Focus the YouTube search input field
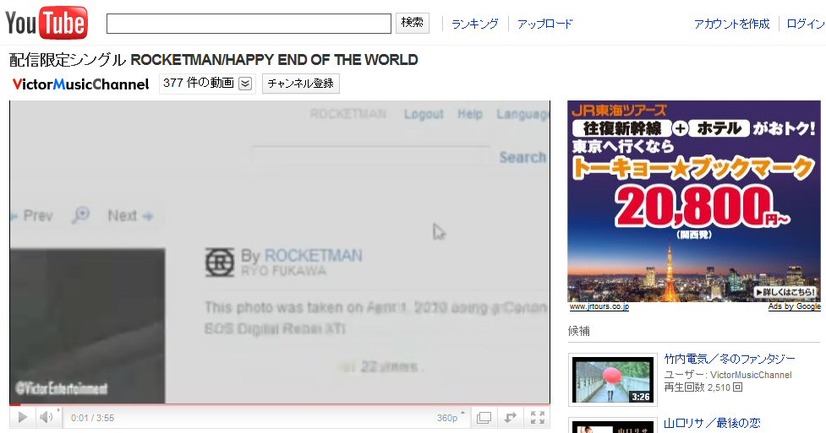This screenshot has height=433, width=826. 249,24
